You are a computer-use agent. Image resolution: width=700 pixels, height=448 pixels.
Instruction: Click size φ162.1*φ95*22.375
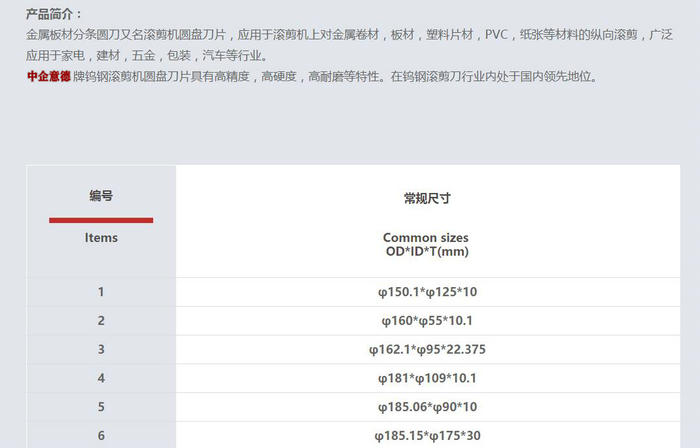pyautogui.click(x=427, y=350)
